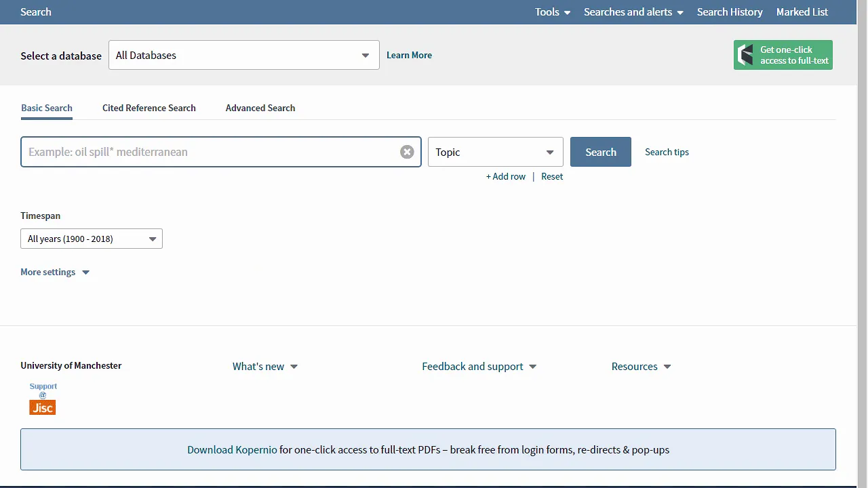The image size is (868, 488).
Task: Expand the What's new section
Action: pyautogui.click(x=265, y=366)
